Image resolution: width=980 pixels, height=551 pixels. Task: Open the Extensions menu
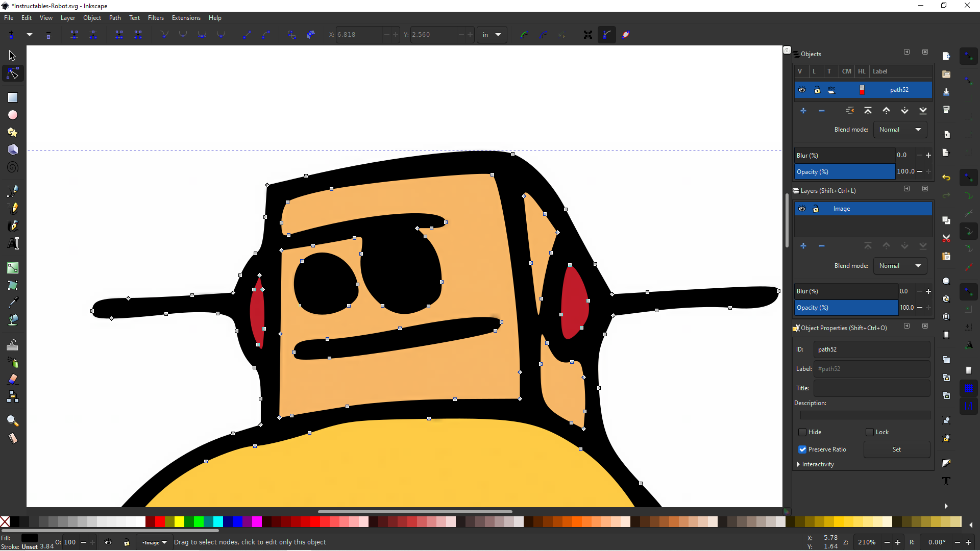pyautogui.click(x=186, y=18)
